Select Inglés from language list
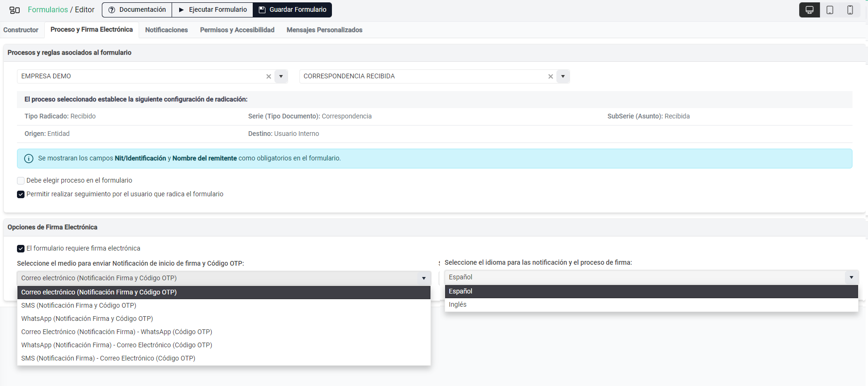The height and width of the screenshot is (386, 868). click(457, 304)
